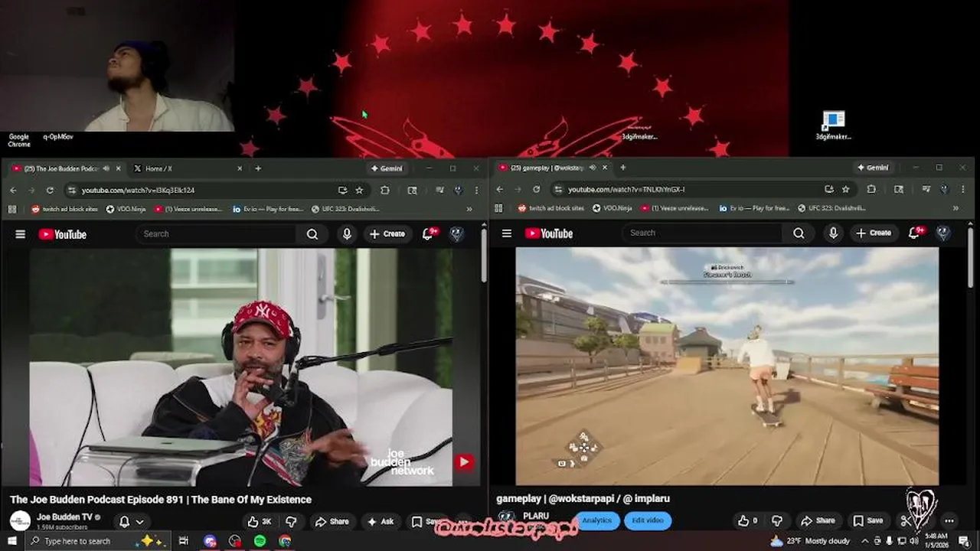Click Edit video button

[x=648, y=520]
